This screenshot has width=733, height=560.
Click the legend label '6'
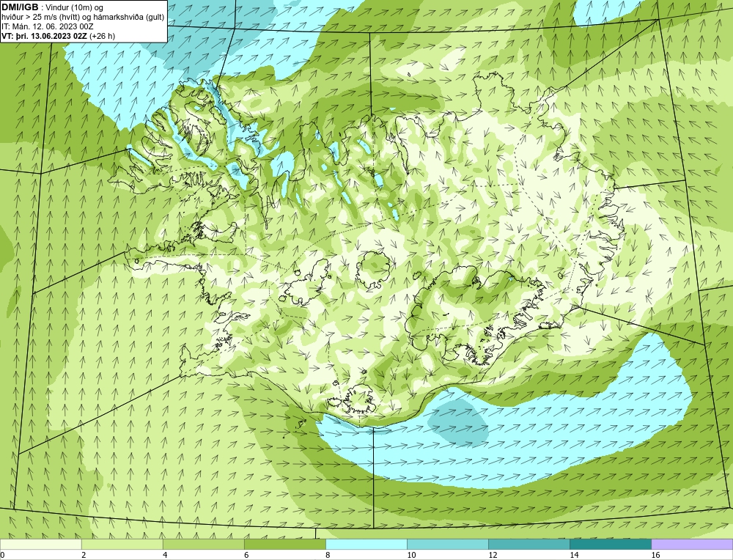(x=246, y=555)
